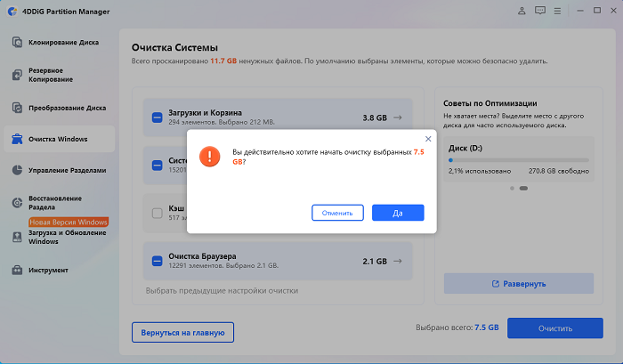Image resolution: width=623 pixels, height=364 pixels.
Task: Click the Загрузка и Обновление Windows icon
Action: point(17,238)
